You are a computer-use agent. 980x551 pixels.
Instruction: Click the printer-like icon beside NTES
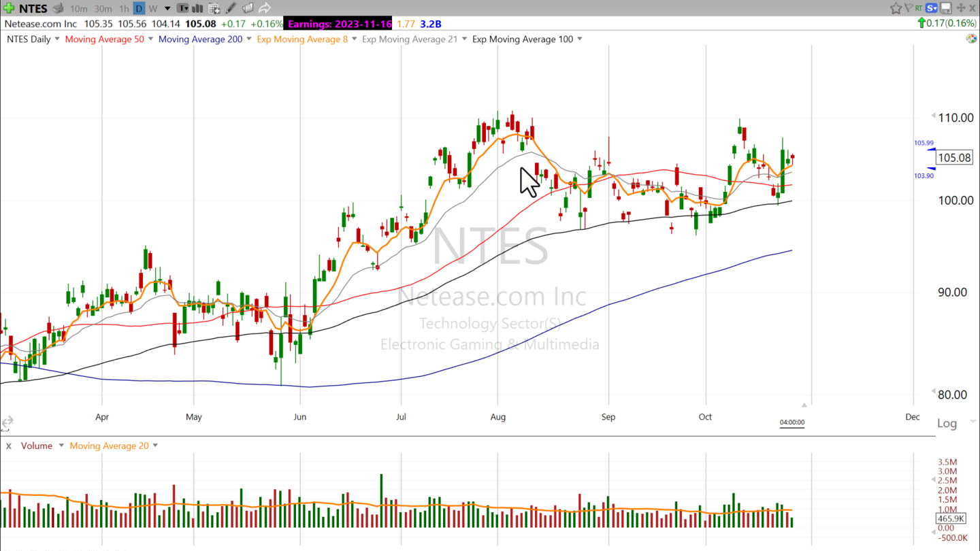pos(59,8)
